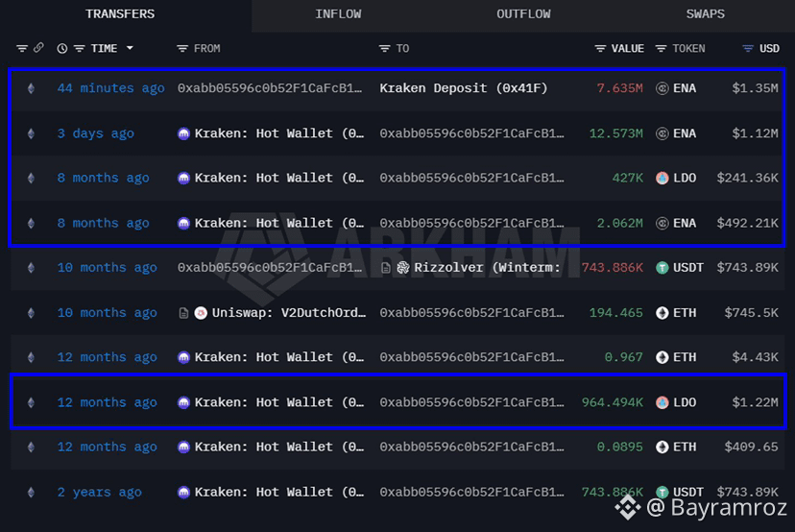Screen dimensions: 795x532
Task: Click Uniswap: V2DutchOrd… sender entity
Action: pyautogui.click(x=288, y=313)
